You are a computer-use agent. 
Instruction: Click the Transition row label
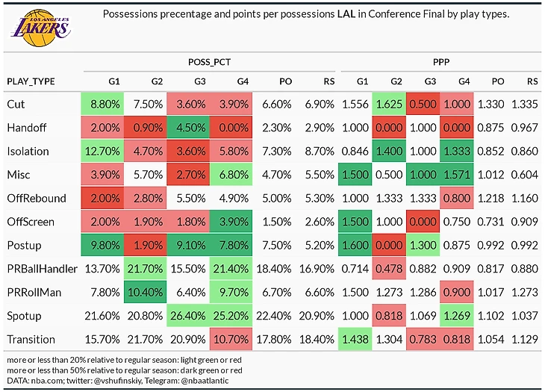click(31, 339)
